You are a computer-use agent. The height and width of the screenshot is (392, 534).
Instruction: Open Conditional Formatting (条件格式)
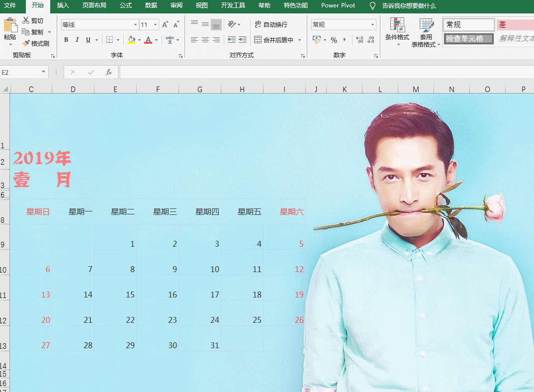[397, 32]
